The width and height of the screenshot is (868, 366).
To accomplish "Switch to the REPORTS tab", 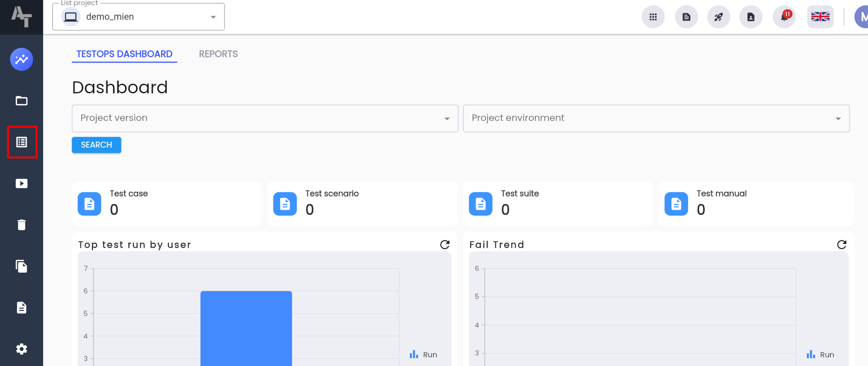I will 218,54.
